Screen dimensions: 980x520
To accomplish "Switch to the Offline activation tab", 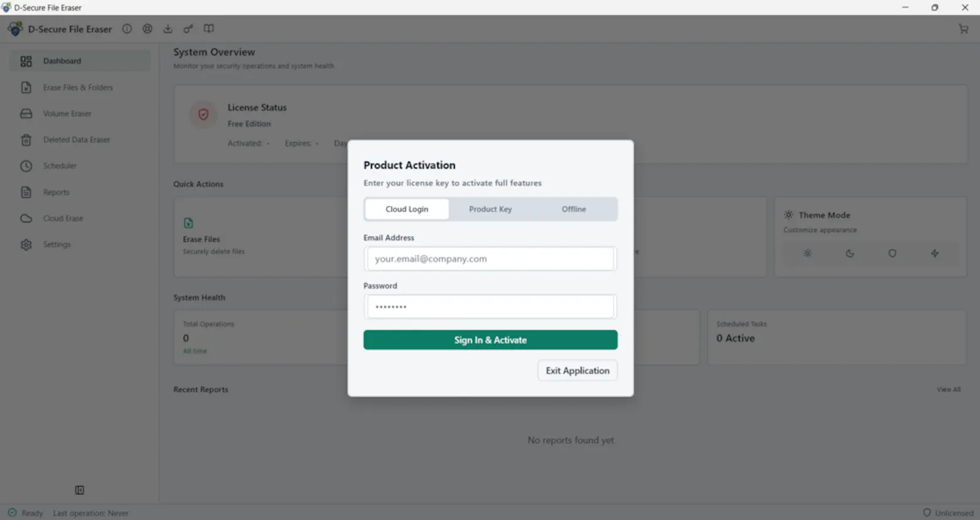I will tap(574, 209).
